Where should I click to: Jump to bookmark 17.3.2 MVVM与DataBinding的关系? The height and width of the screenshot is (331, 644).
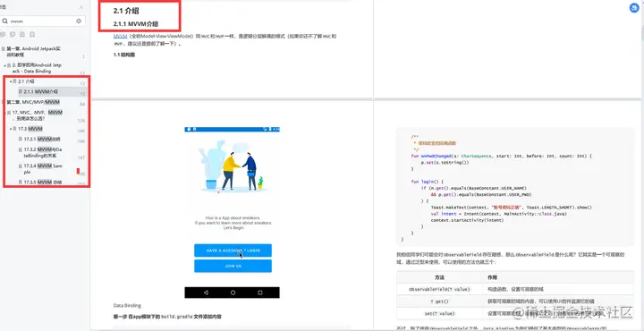[43, 153]
